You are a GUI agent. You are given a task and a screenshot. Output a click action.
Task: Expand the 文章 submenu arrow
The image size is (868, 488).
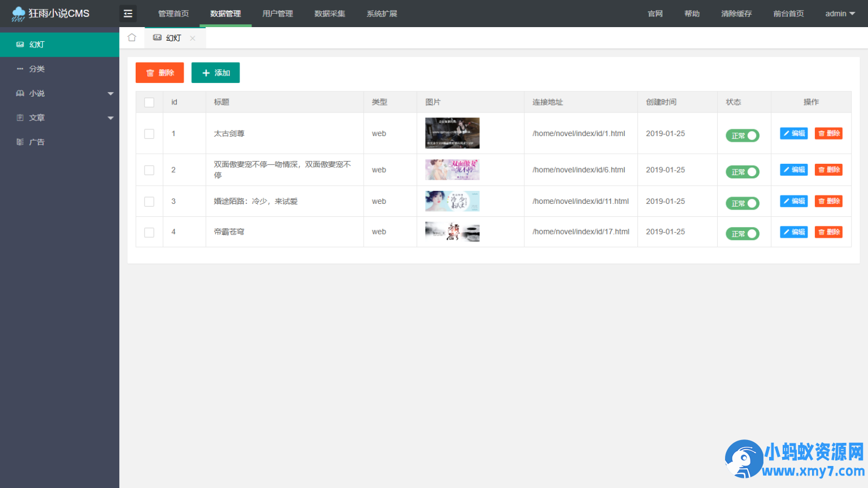(111, 118)
